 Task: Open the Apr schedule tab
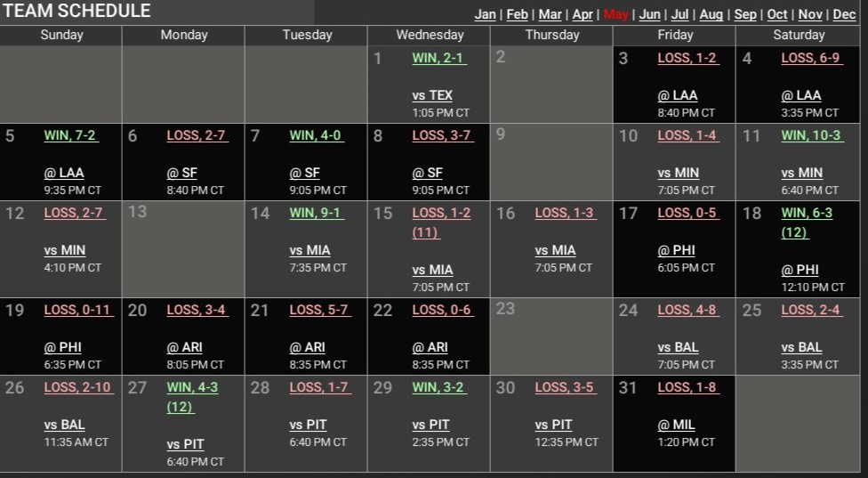[x=583, y=14]
